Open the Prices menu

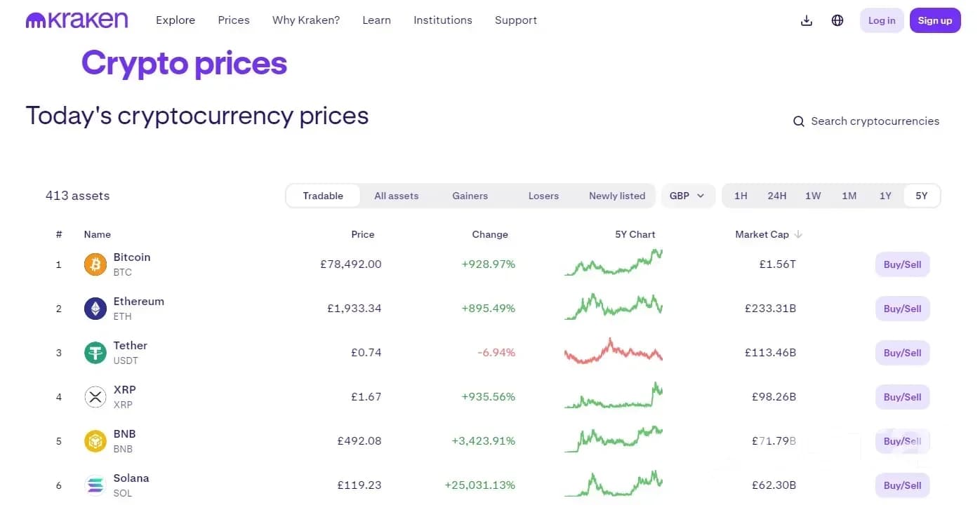(234, 20)
